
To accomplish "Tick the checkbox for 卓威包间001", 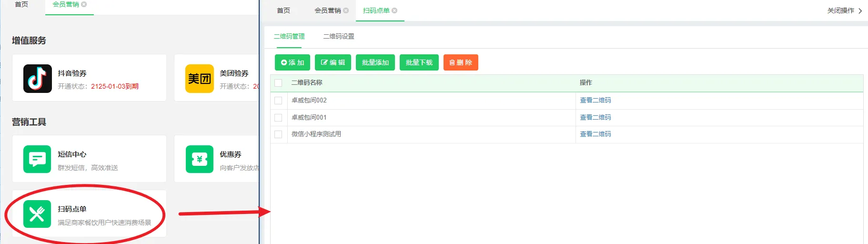I will [279, 118].
